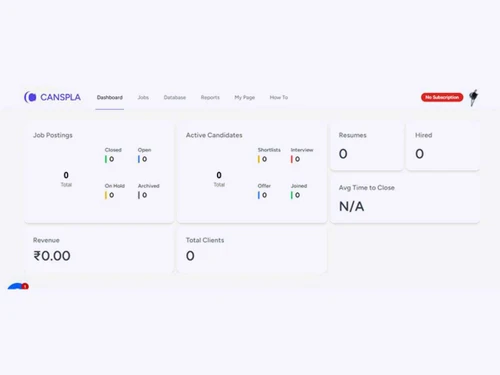Screen dimensions: 500x375
Task: Open the My Page tab
Action: point(245,97)
